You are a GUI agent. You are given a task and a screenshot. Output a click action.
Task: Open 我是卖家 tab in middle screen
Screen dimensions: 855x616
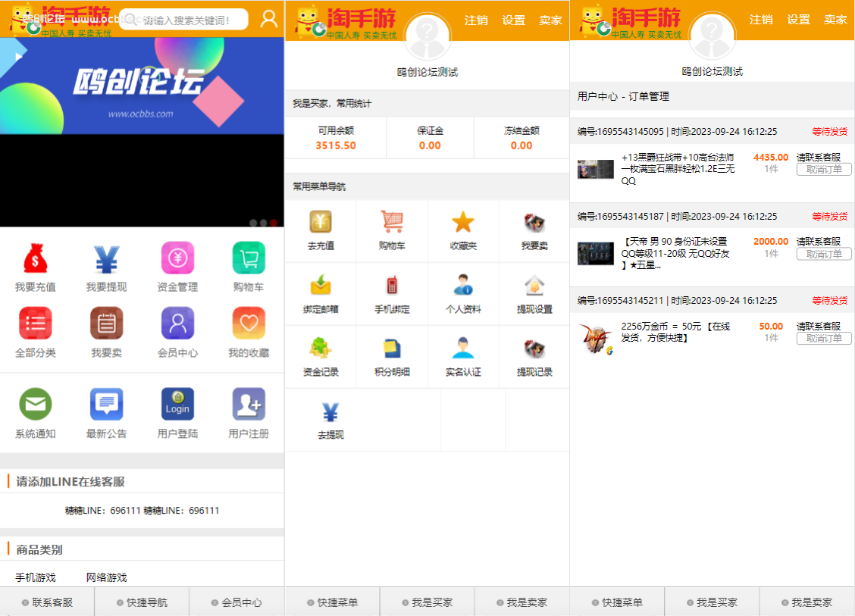[x=521, y=602]
